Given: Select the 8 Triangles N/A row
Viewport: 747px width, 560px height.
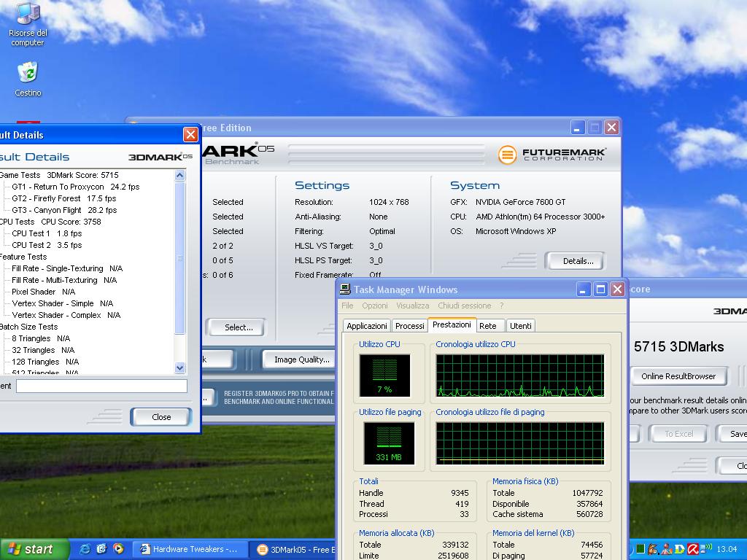Looking at the screenshot, I should (x=41, y=338).
